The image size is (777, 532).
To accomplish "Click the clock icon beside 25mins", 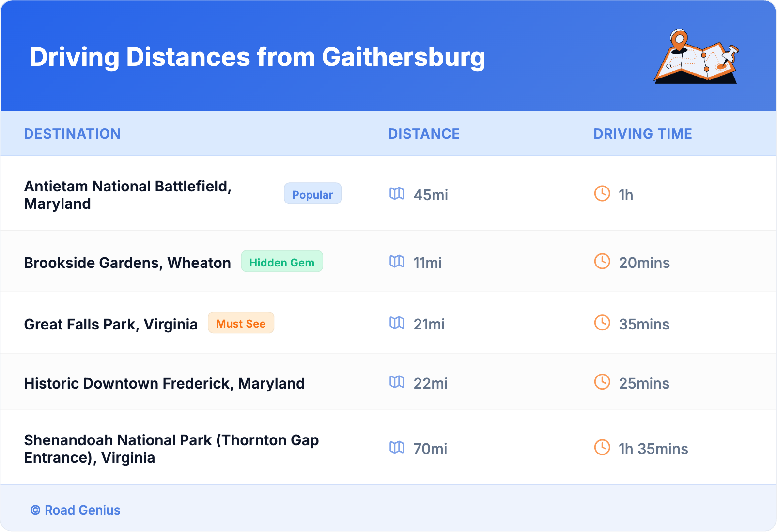I will coord(602,382).
